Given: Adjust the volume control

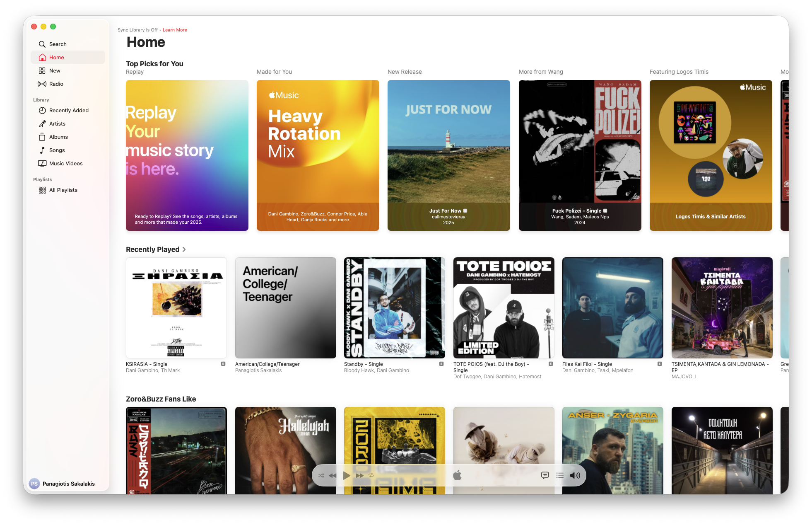Looking at the screenshot, I should click(x=575, y=475).
